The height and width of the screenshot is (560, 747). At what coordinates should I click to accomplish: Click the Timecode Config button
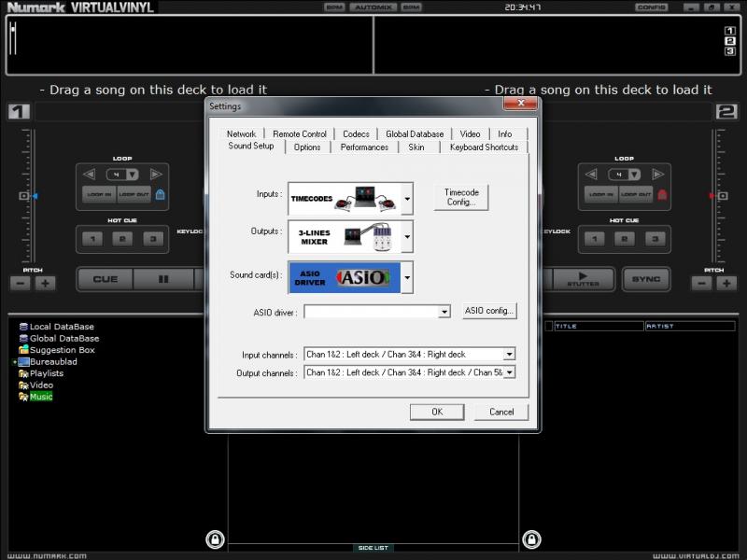tap(461, 197)
